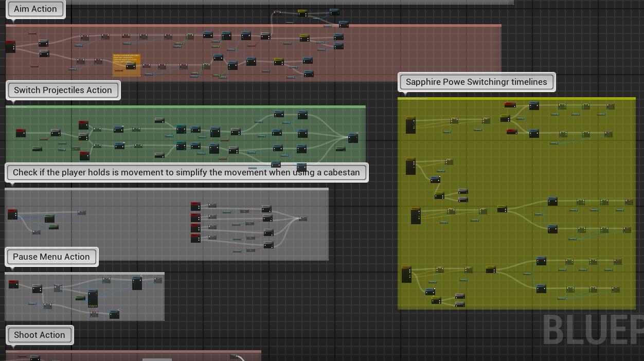Select the orange comment box inside Aim Action
Viewport: 644px width, 361px height.
pyautogui.click(x=127, y=65)
